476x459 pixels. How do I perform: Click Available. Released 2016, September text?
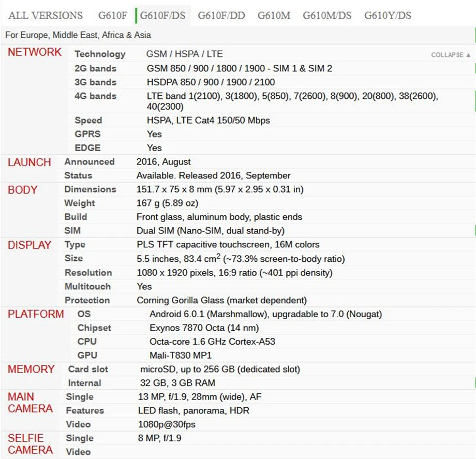214,176
